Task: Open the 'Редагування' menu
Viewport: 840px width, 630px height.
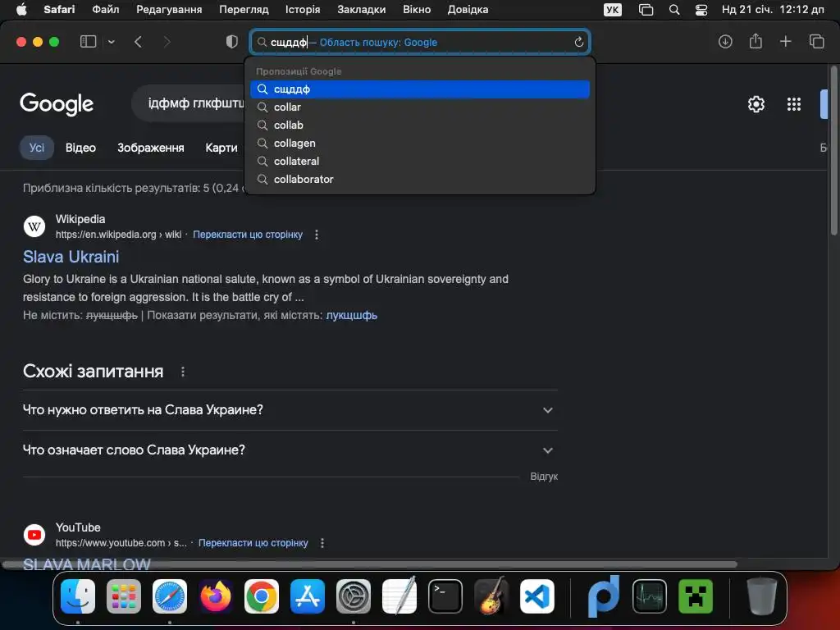Action: [x=169, y=10]
